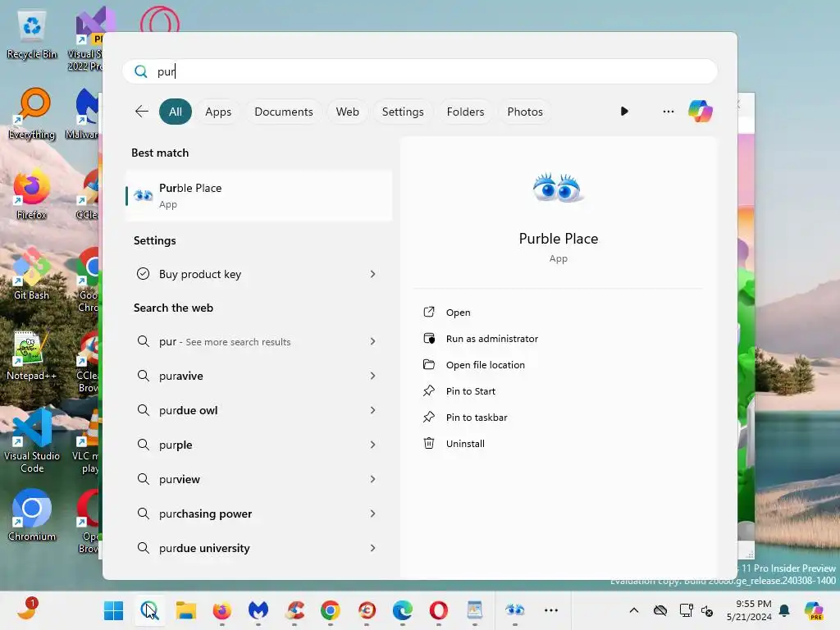
Task: Switch to the Apps filter tab
Action: click(218, 112)
